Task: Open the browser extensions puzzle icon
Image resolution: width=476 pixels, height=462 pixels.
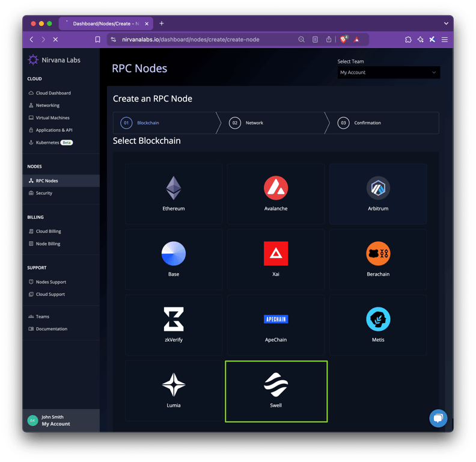Action: point(408,40)
